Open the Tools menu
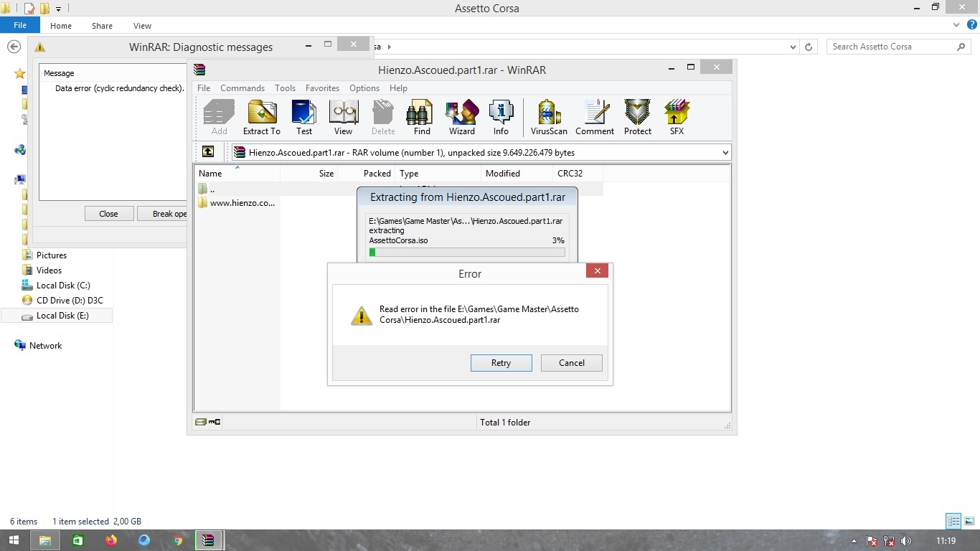The width and height of the screenshot is (980, 551). click(285, 88)
